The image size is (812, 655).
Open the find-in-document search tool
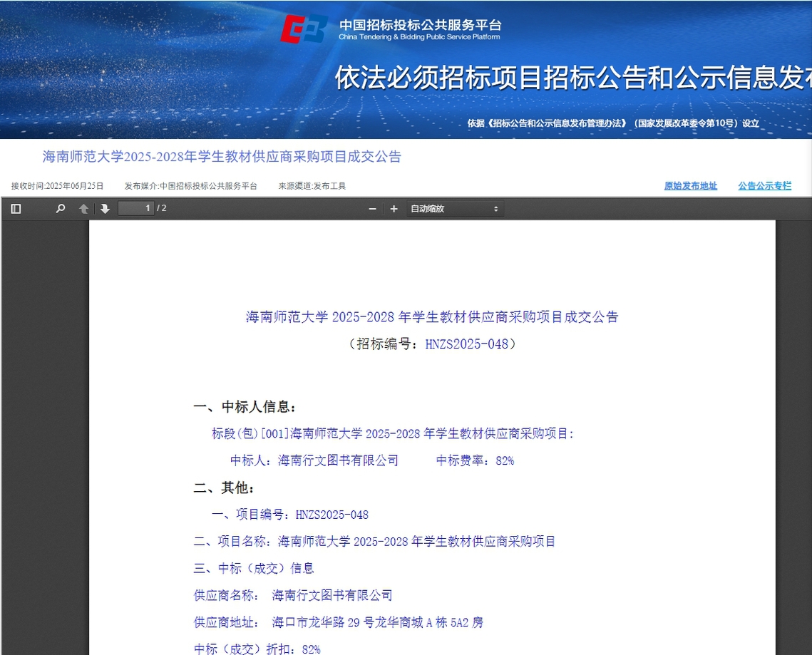(61, 209)
